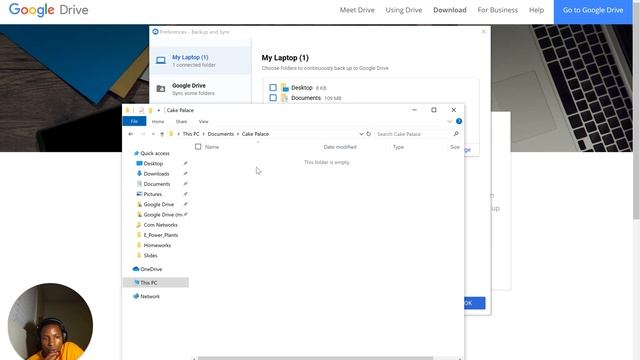640x360 pixels.
Task: Select My Laptop (1) in Preferences sidebar
Action: (200, 60)
